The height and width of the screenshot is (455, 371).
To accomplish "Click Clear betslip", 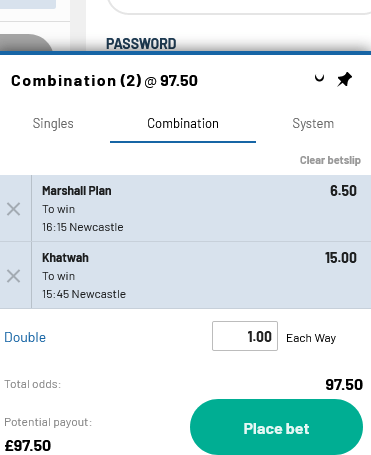I will point(330,160).
